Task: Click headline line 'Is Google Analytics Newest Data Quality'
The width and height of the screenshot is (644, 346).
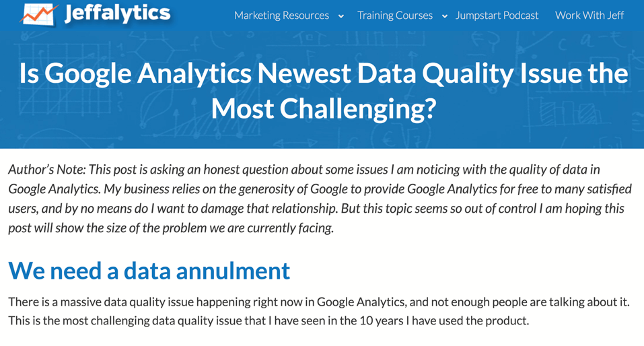Action: point(266,74)
